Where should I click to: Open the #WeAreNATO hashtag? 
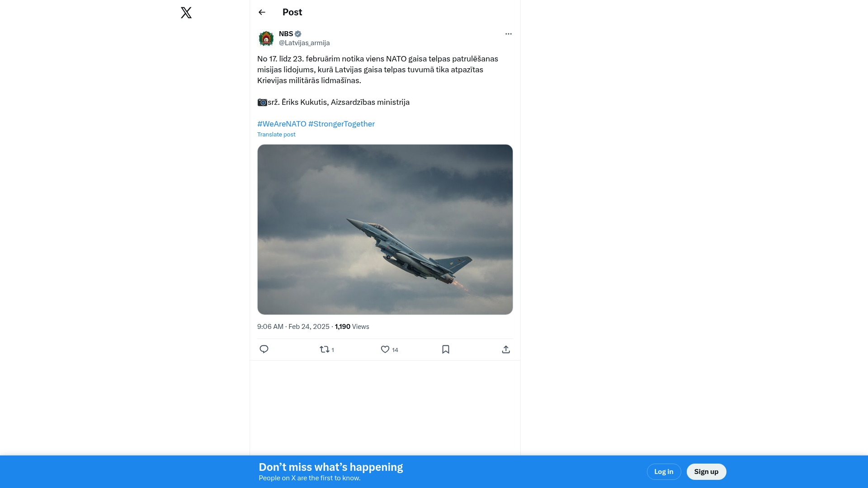coord(282,124)
